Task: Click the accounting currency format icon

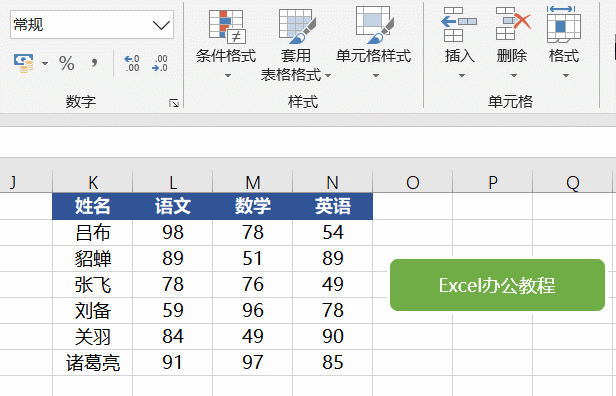Action: tap(24, 64)
